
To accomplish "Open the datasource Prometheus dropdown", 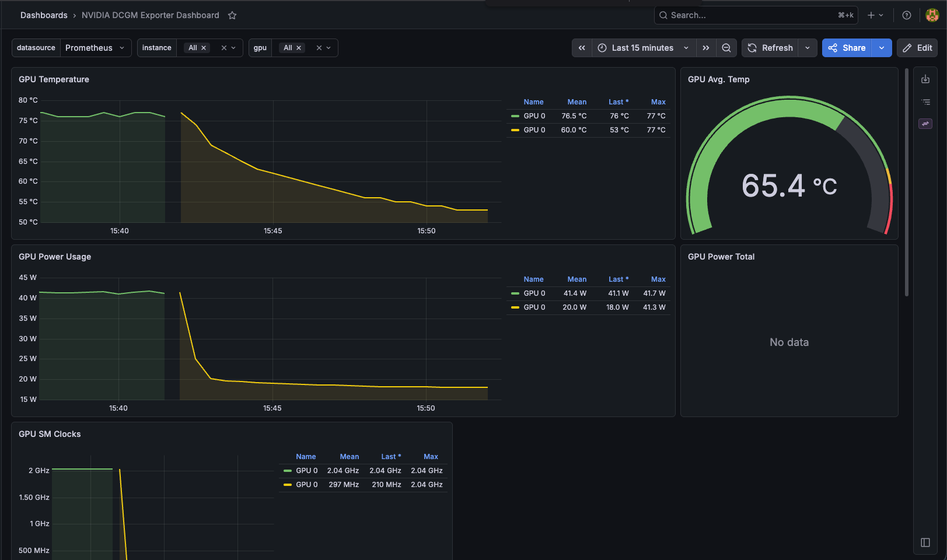I will [x=95, y=48].
